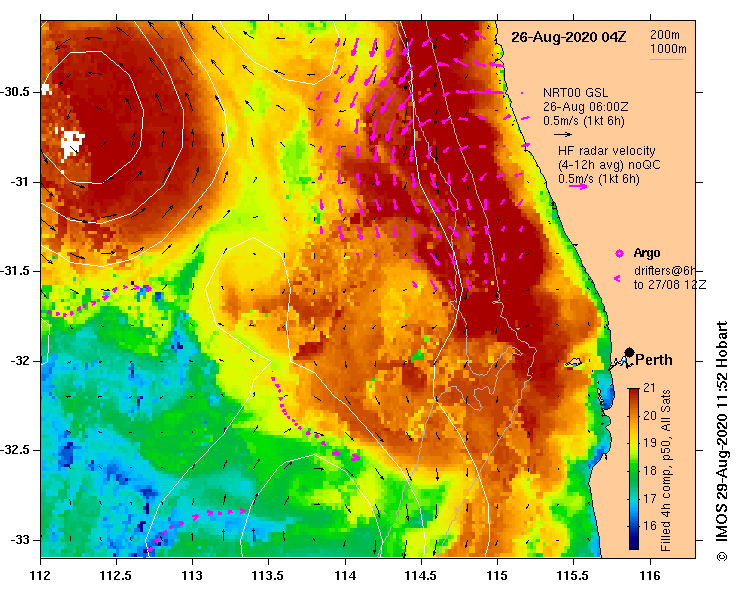Screen dimensions: 739x592
Task: Click the colorbar value 19
Action: tap(650, 443)
